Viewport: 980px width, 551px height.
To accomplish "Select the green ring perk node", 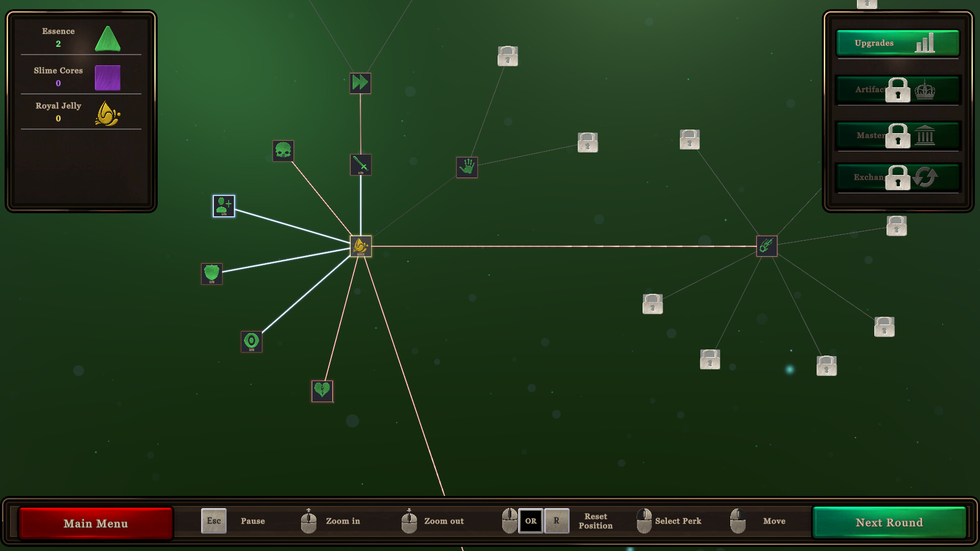I will 252,341.
